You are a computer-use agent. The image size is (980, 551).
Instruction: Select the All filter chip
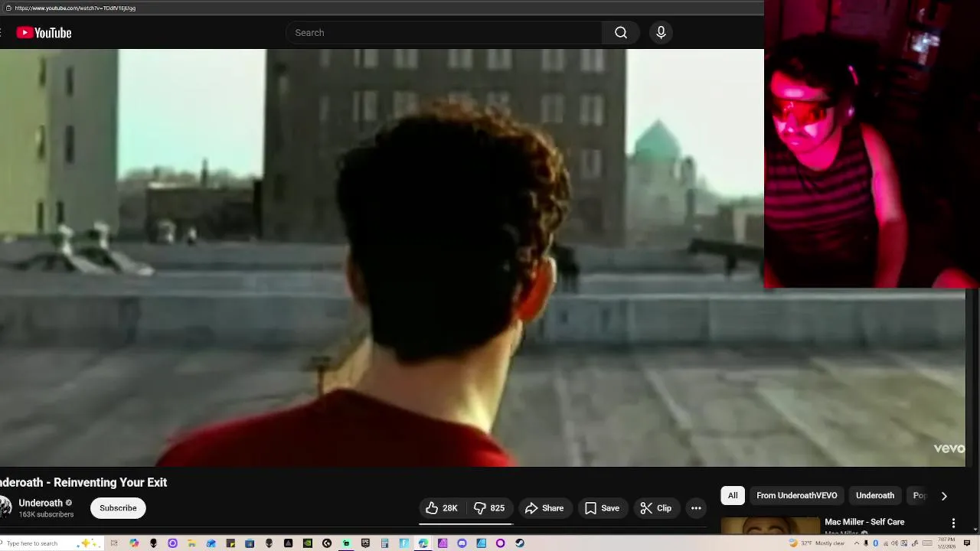point(733,496)
